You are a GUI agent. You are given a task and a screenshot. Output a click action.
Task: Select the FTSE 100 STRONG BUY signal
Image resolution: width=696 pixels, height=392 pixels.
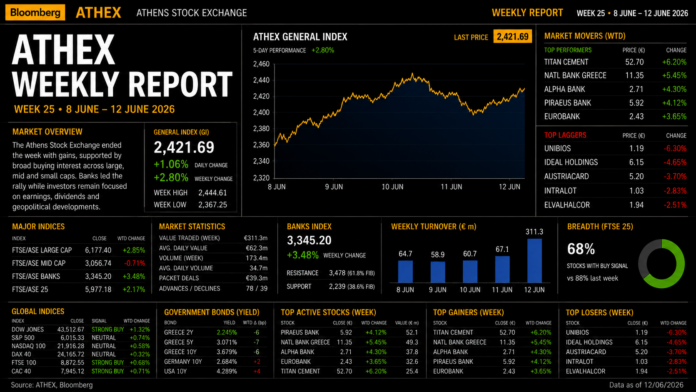click(107, 363)
